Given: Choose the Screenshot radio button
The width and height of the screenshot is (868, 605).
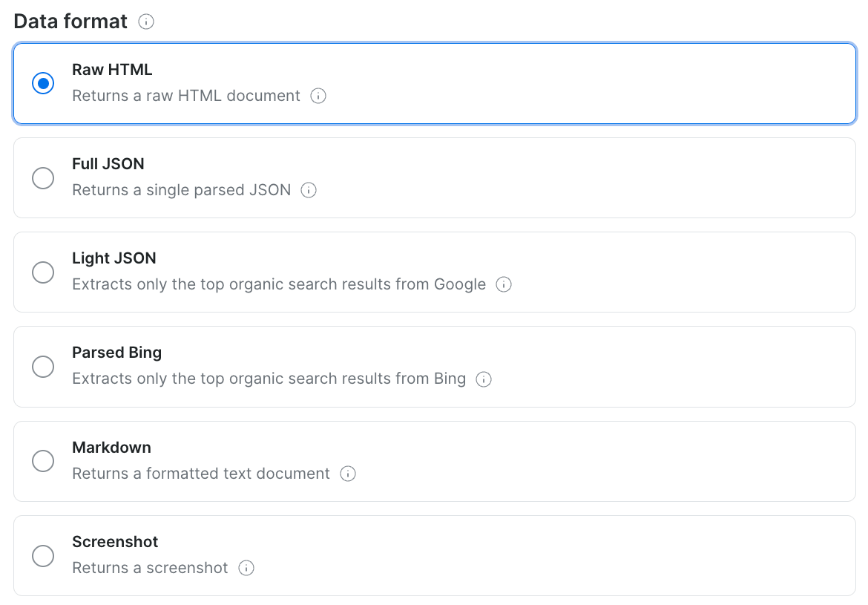Looking at the screenshot, I should 43,556.
